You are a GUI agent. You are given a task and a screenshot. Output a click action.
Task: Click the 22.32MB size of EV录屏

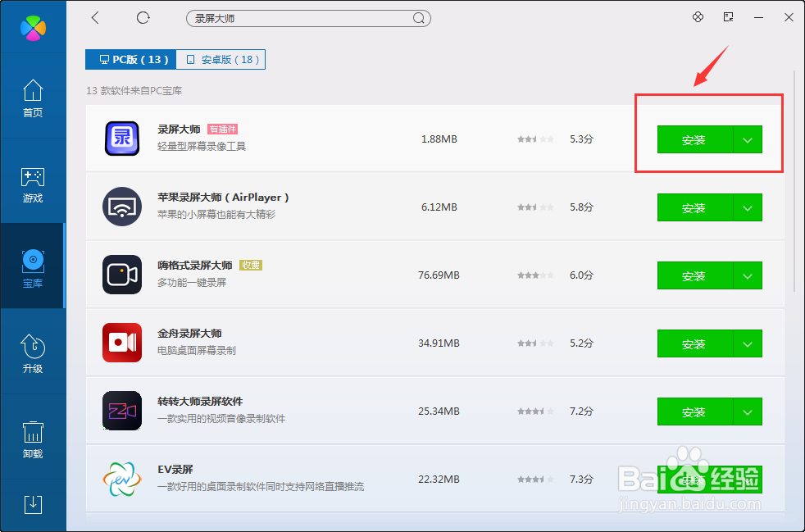pyautogui.click(x=439, y=479)
